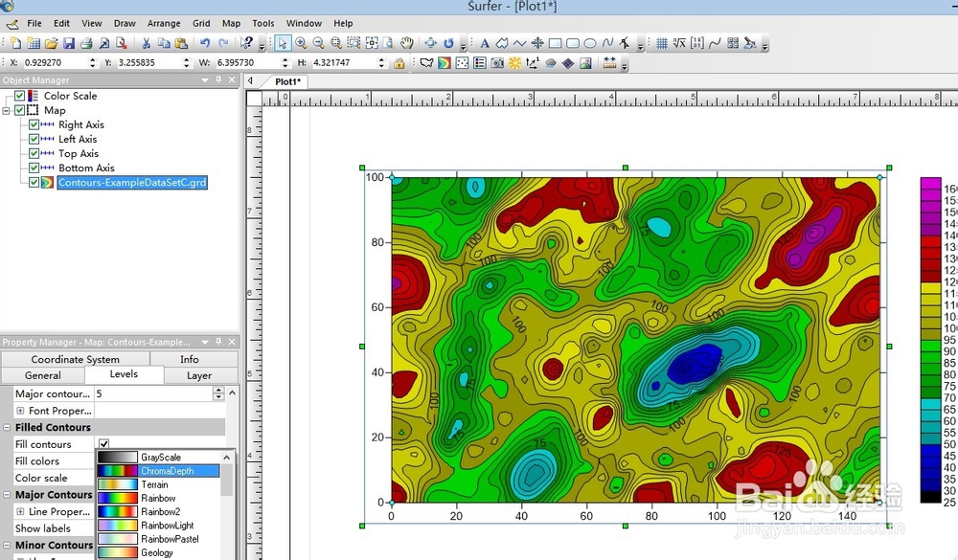Open the Coordinate System tab
Viewport: 958px width, 560px height.
click(75, 359)
